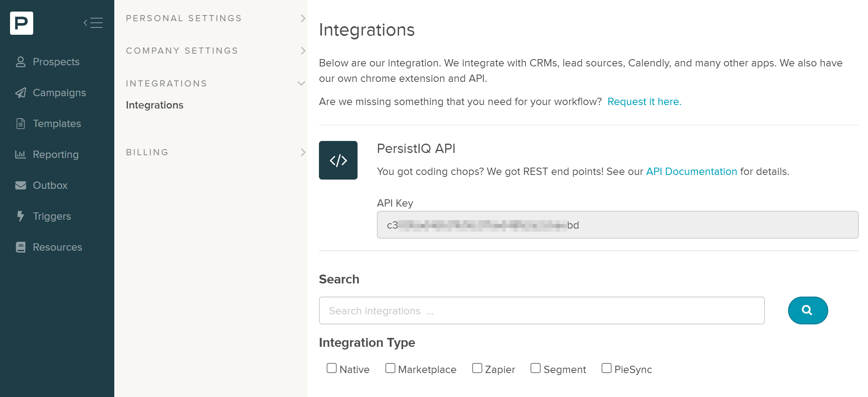
Task: Focus the Search integrations input box
Action: (x=542, y=310)
